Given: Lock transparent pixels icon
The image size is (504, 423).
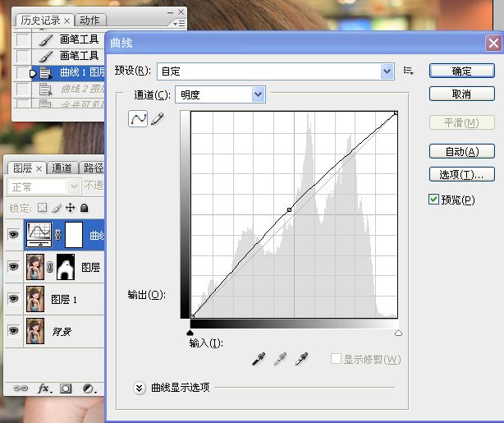Looking at the screenshot, I should pos(42,208).
